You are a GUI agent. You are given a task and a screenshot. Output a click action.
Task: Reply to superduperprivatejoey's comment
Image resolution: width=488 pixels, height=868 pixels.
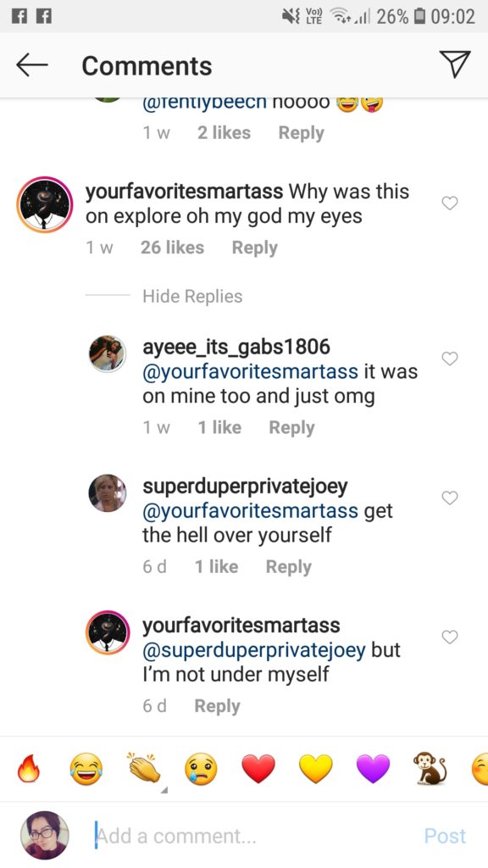click(288, 567)
